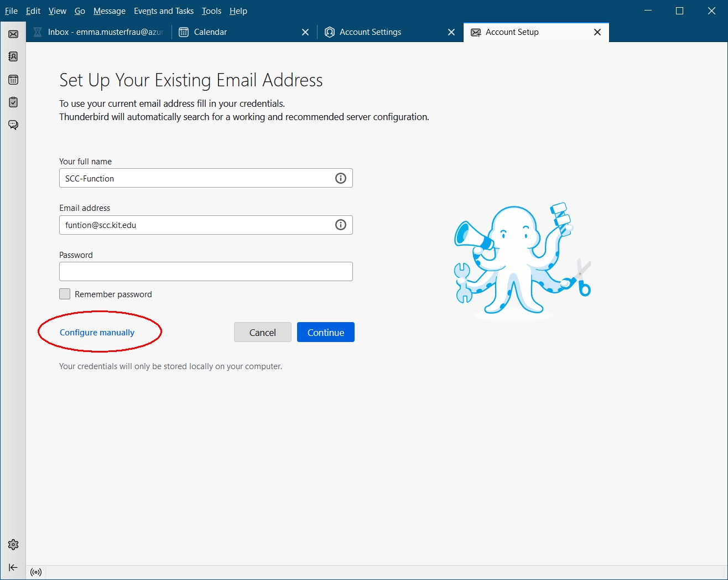Screen dimensions: 728x580
Task: Close the Calendar tab
Action: 305,32
